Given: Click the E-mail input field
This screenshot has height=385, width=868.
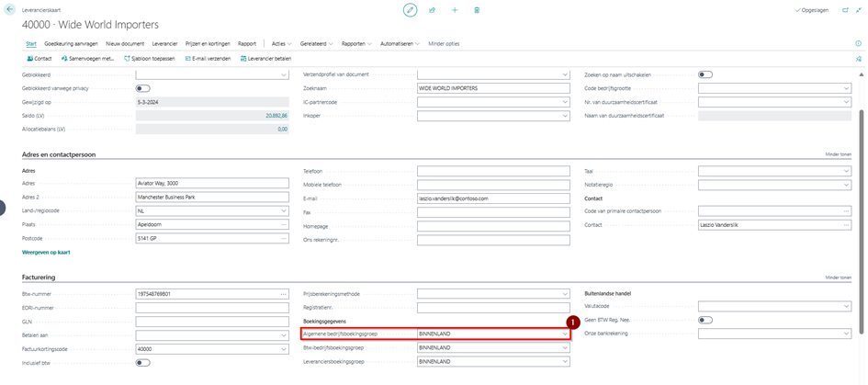Looking at the screenshot, I should [492, 198].
